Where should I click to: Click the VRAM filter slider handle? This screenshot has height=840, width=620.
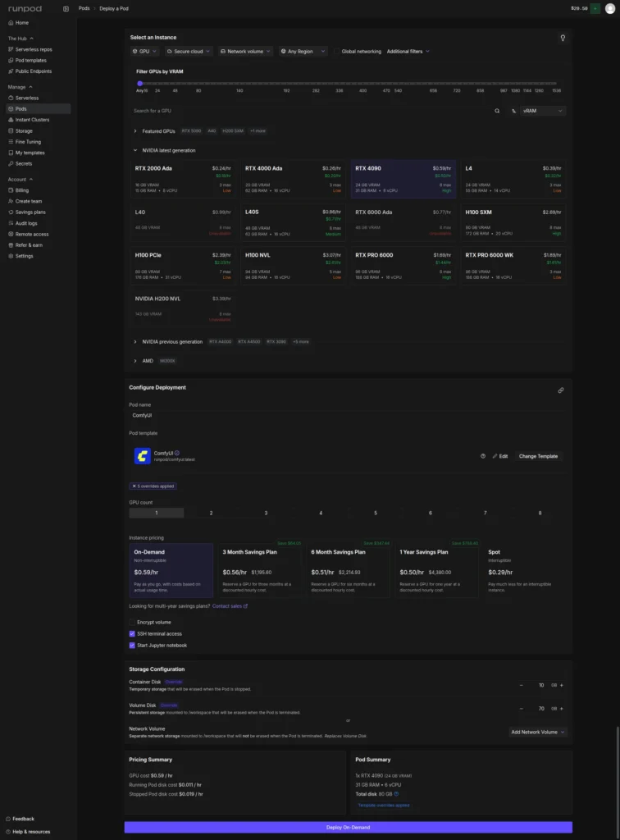point(140,83)
